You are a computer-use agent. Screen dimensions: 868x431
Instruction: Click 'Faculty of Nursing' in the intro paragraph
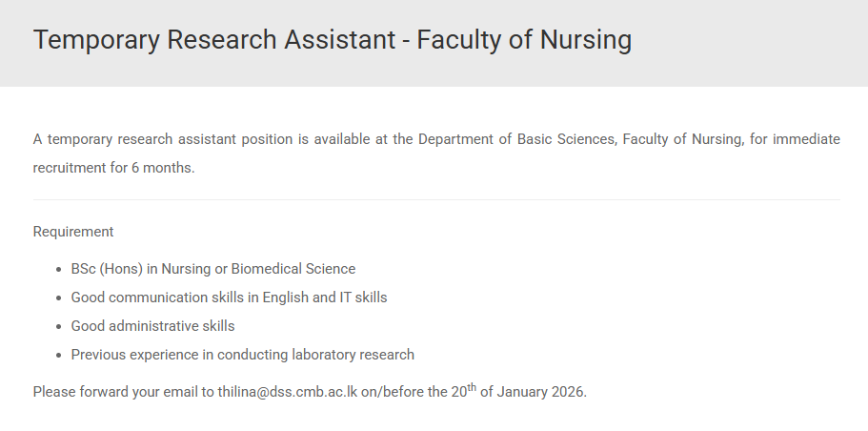click(681, 139)
